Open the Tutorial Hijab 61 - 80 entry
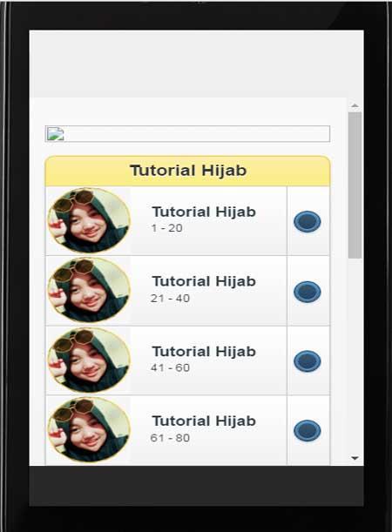 coord(166,430)
